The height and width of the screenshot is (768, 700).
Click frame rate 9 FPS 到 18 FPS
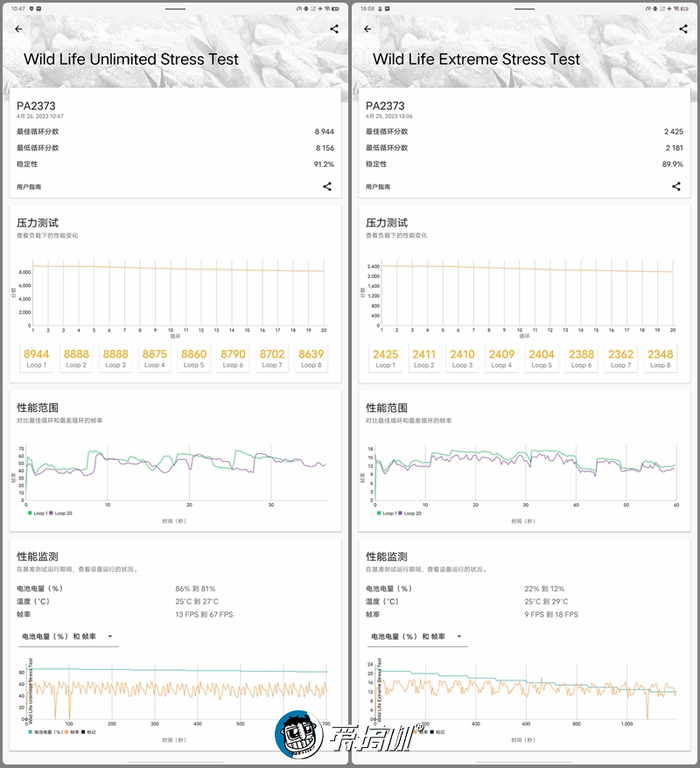[551, 614]
